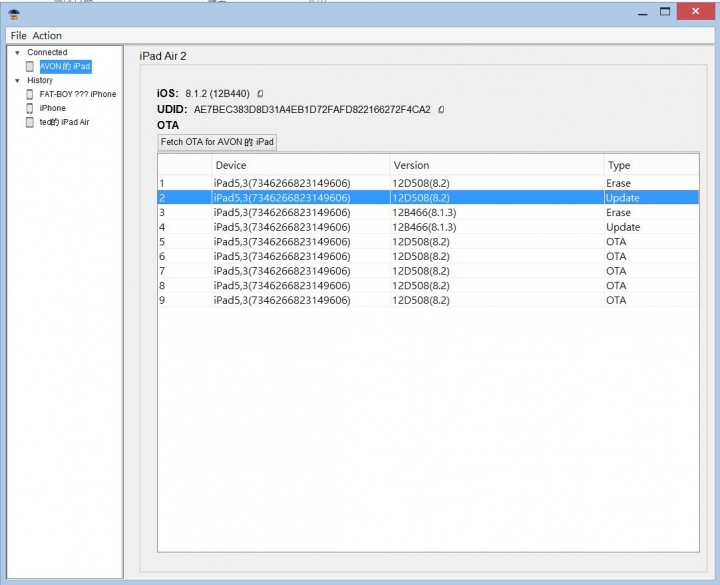Image resolution: width=720 pixels, height=585 pixels.
Task: Select AVON的 iPad in Connected list
Action: click(65, 67)
